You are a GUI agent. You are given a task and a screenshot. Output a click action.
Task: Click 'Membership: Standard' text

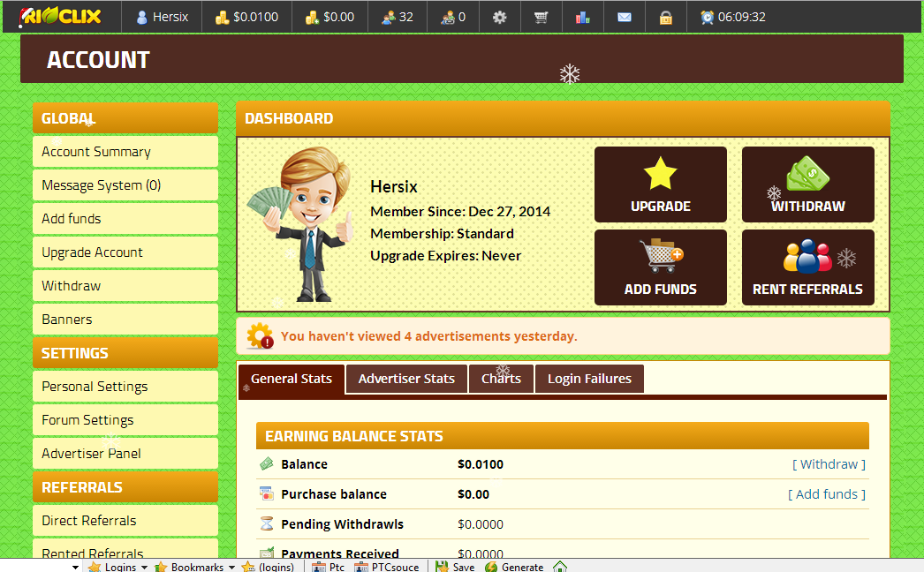click(442, 234)
